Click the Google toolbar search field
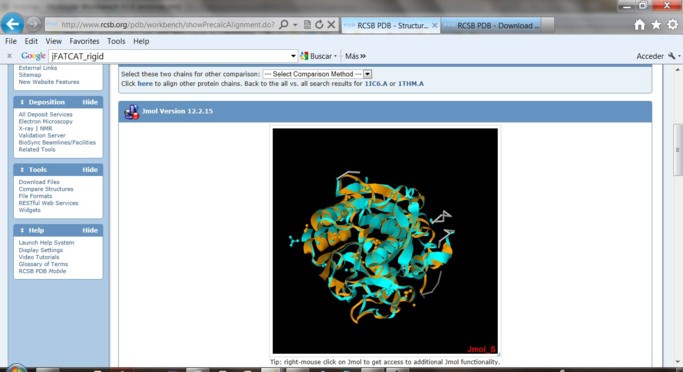The width and height of the screenshot is (683, 372). pyautogui.click(x=170, y=56)
